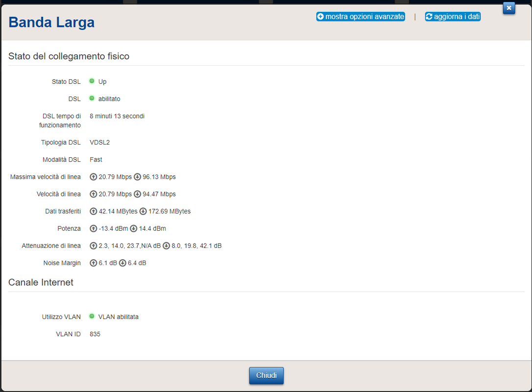Click the abilitato status text
This screenshot has width=532, height=392.
tap(109, 99)
